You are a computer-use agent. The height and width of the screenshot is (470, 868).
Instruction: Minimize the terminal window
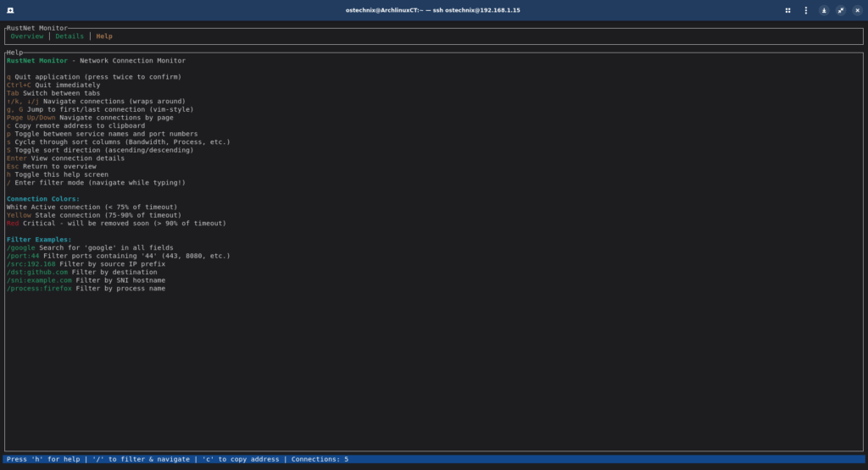click(824, 10)
